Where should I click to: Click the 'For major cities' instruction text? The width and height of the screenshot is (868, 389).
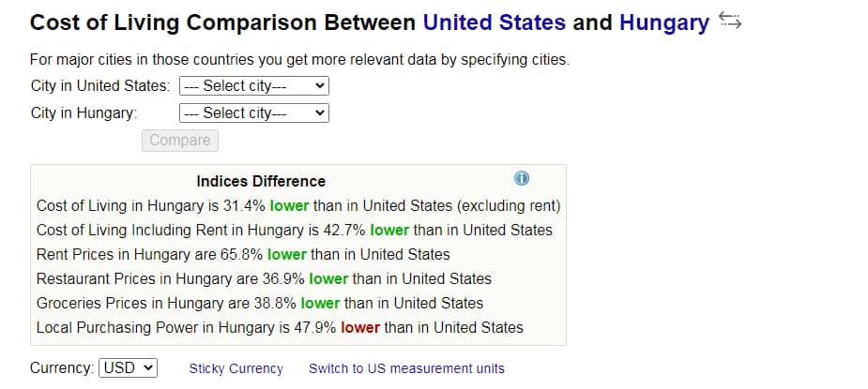[x=299, y=60]
